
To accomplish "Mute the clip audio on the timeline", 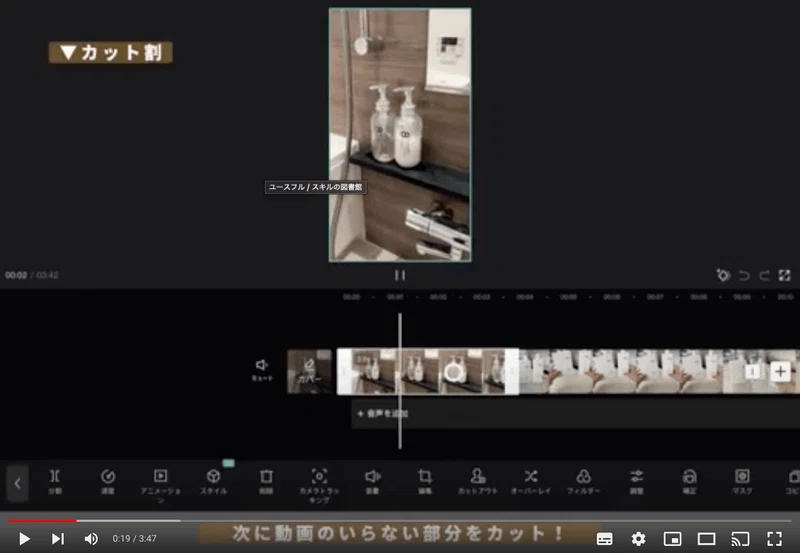I will 262,370.
